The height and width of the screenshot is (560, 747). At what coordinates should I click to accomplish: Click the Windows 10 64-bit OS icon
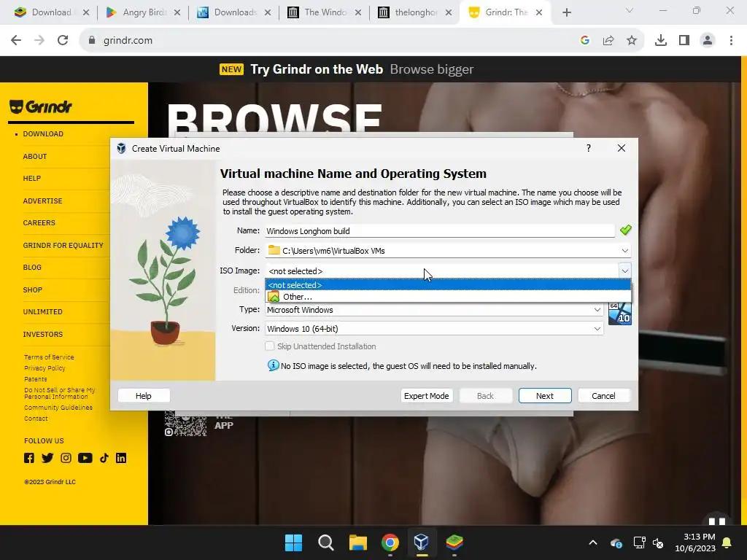point(620,314)
